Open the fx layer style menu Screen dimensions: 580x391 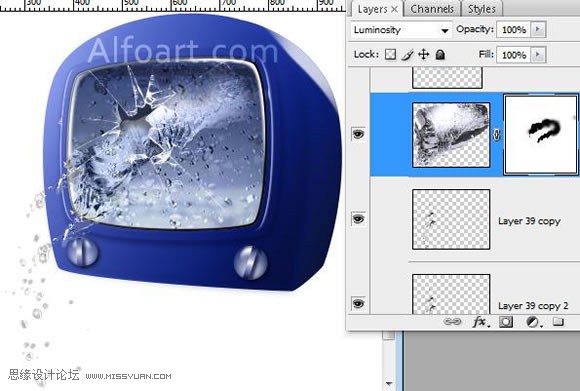point(481,322)
